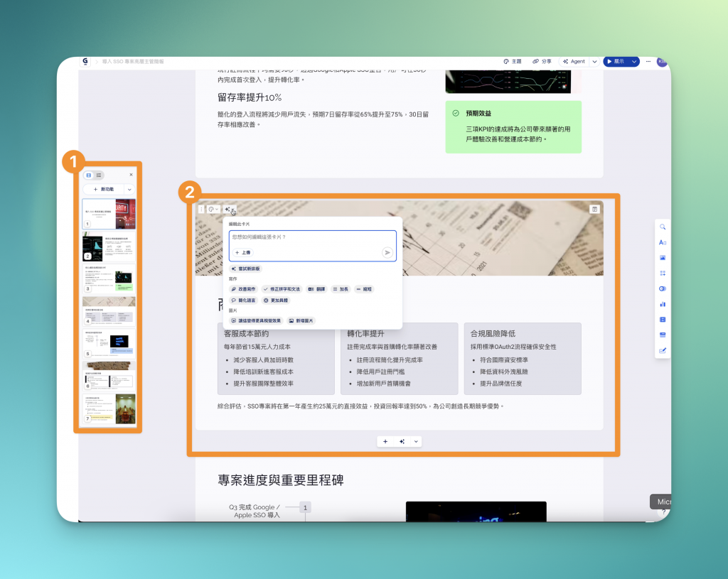The height and width of the screenshot is (579, 728).
Task: Open the form/signature insert tool
Action: [663, 350]
